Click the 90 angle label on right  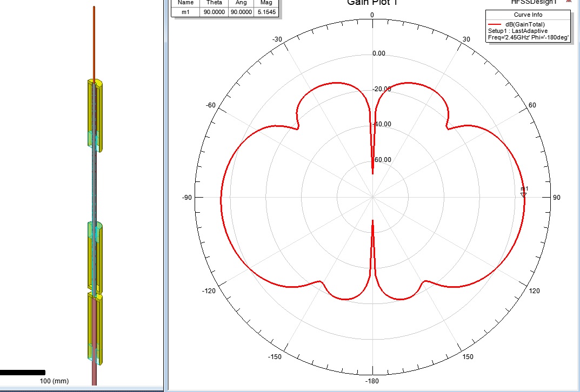[x=557, y=198]
